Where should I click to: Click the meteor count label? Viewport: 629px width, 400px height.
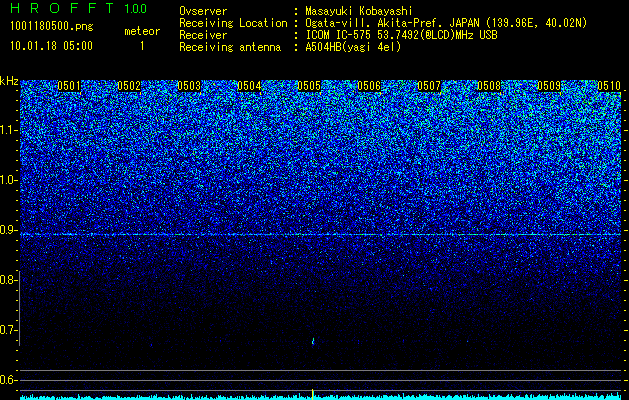142,31
